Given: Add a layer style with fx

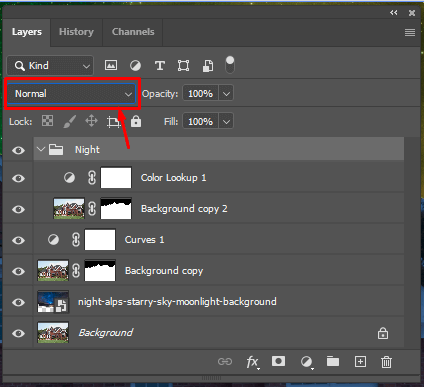Looking at the screenshot, I should 252,362.
